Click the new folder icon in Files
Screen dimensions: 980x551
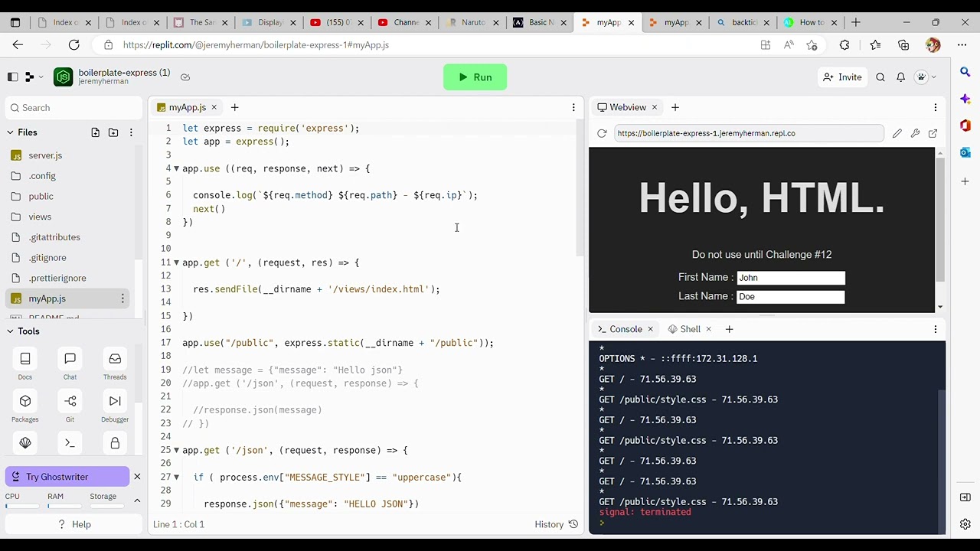[113, 132]
